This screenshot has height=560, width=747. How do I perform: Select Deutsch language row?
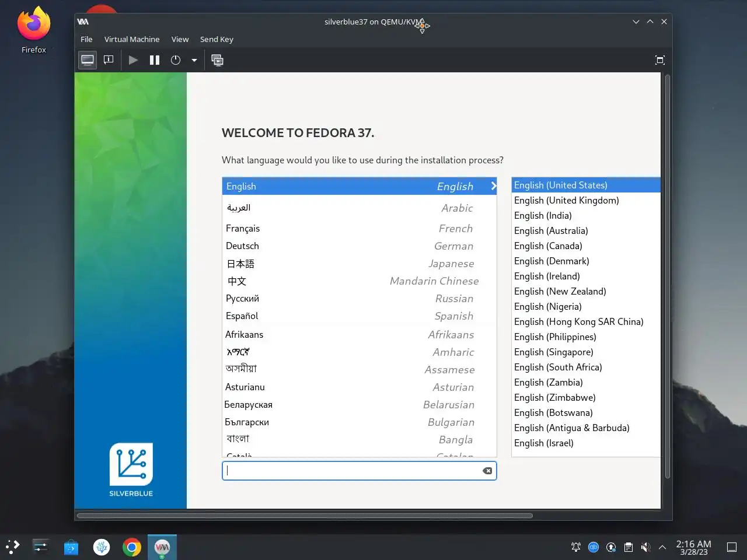(x=359, y=246)
